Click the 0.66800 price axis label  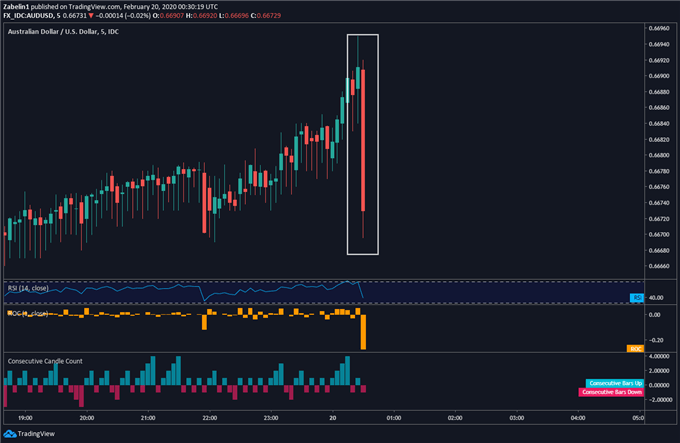(659, 155)
